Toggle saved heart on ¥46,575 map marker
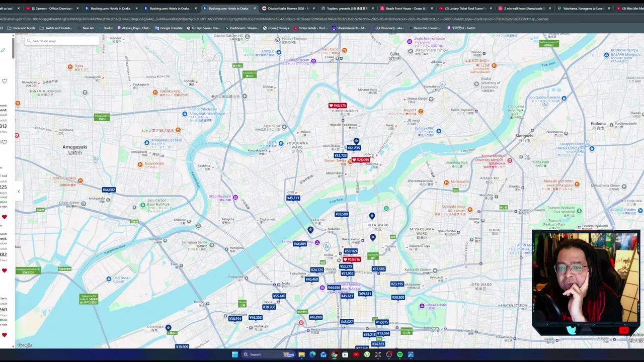Image resolution: width=644 pixels, height=362 pixels. [331, 106]
